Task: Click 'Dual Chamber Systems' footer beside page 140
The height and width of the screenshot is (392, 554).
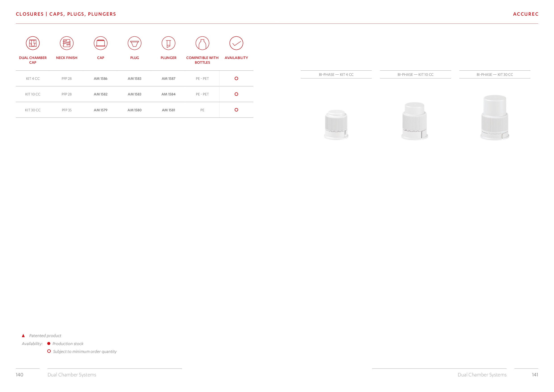Action: [72, 375]
